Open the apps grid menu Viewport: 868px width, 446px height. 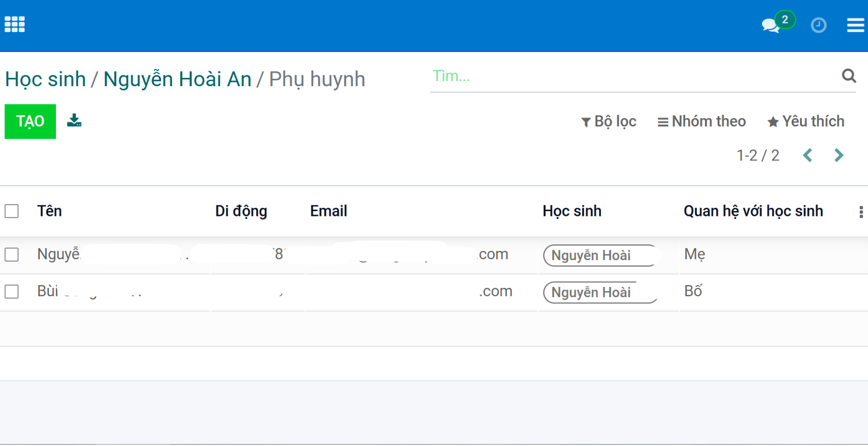click(14, 23)
